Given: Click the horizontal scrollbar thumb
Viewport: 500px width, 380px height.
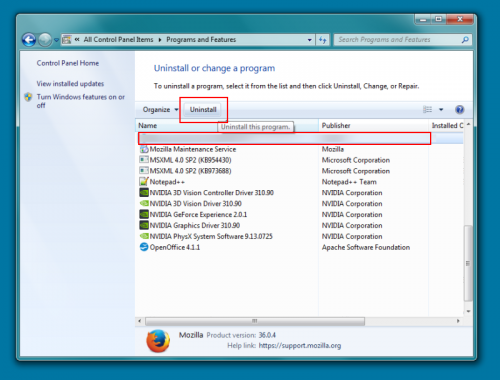Looking at the screenshot, I should pyautogui.click(x=255, y=321).
